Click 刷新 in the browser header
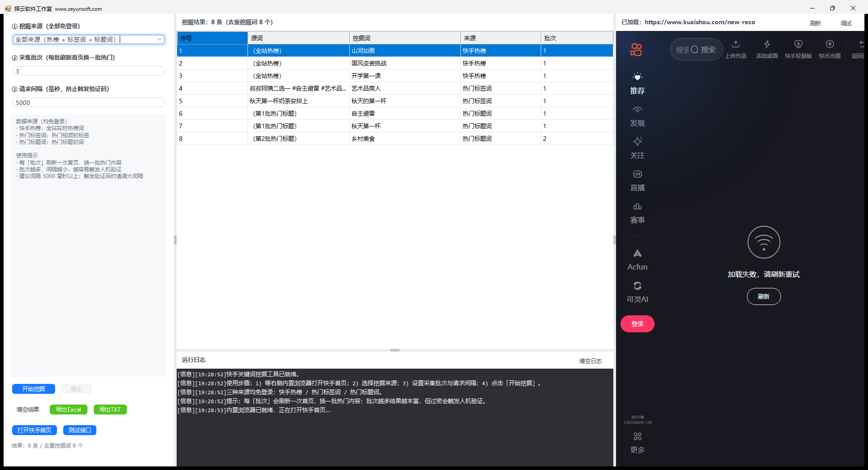868x470 pixels. point(816,23)
